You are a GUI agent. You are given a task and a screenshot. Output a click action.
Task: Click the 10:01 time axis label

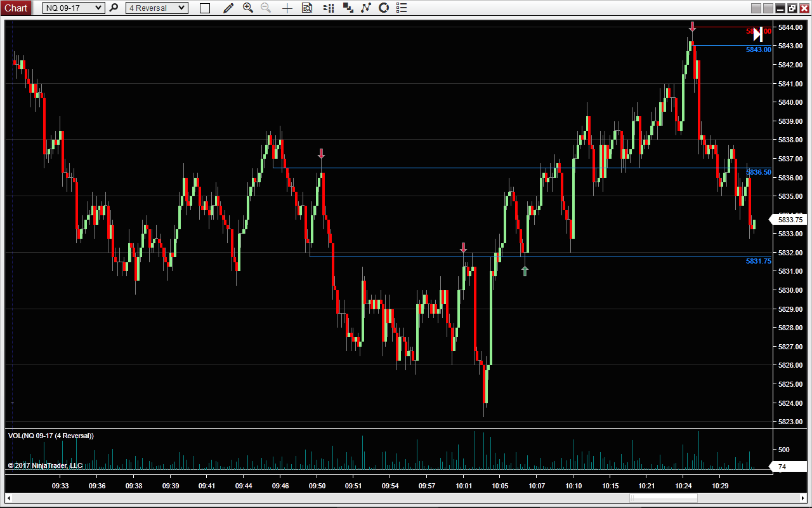click(x=464, y=486)
